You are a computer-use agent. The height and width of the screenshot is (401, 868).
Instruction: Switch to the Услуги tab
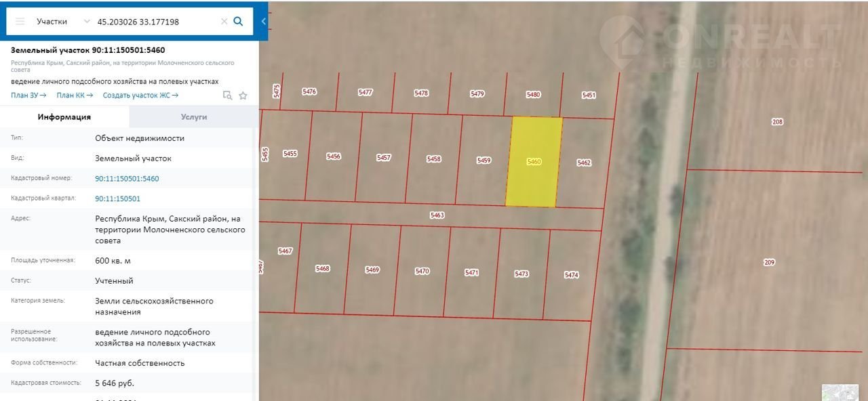[194, 117]
